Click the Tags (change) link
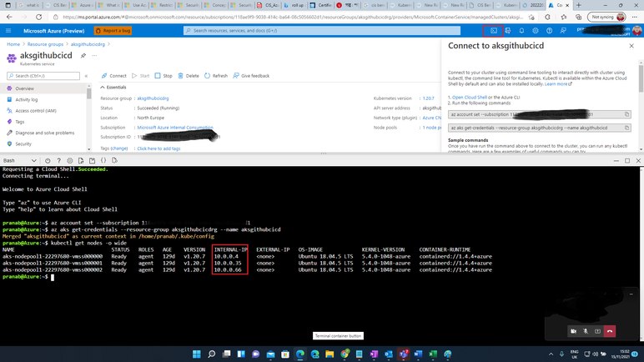The height and width of the screenshot is (362, 644). pos(119,148)
